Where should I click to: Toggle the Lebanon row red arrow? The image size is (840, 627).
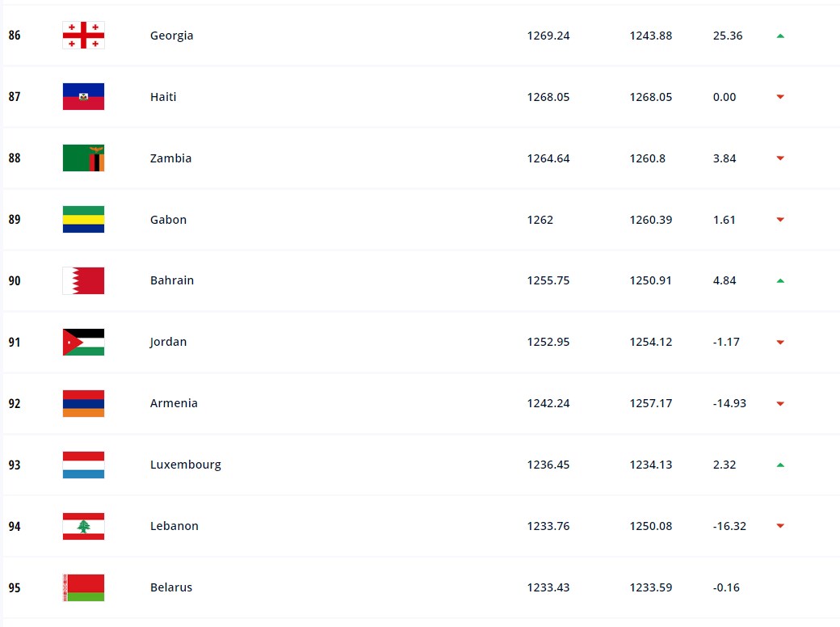pos(780,526)
